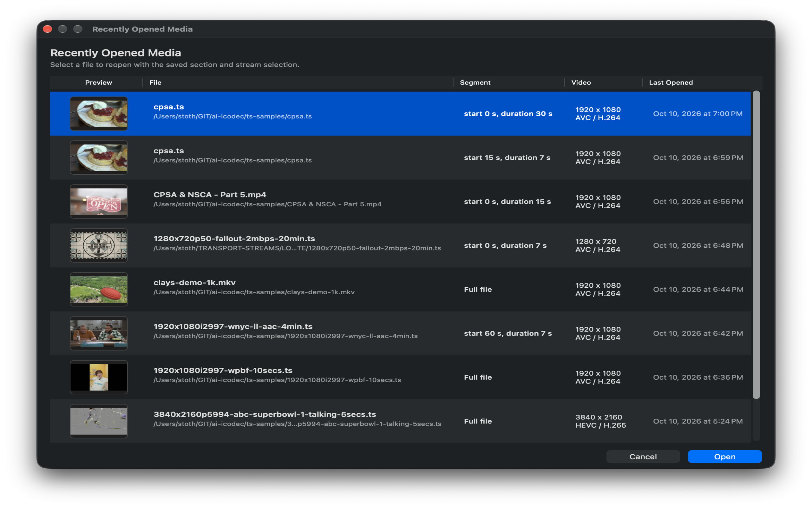Click segment 'start 60 s, duration 7 s'
Image resolution: width=812 pixels, height=508 pixels.
click(508, 334)
